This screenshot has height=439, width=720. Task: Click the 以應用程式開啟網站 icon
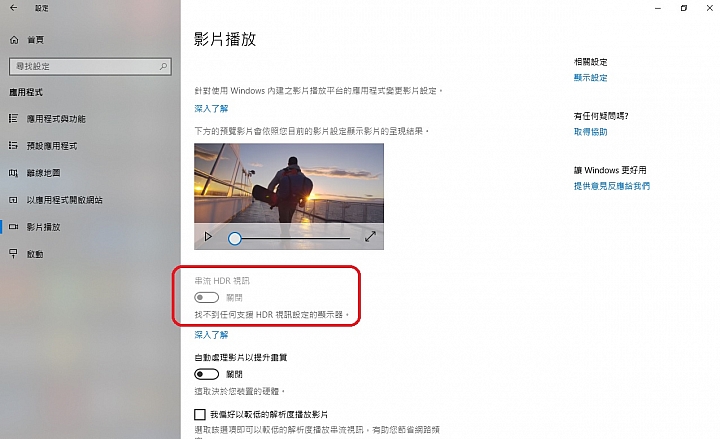coord(13,200)
